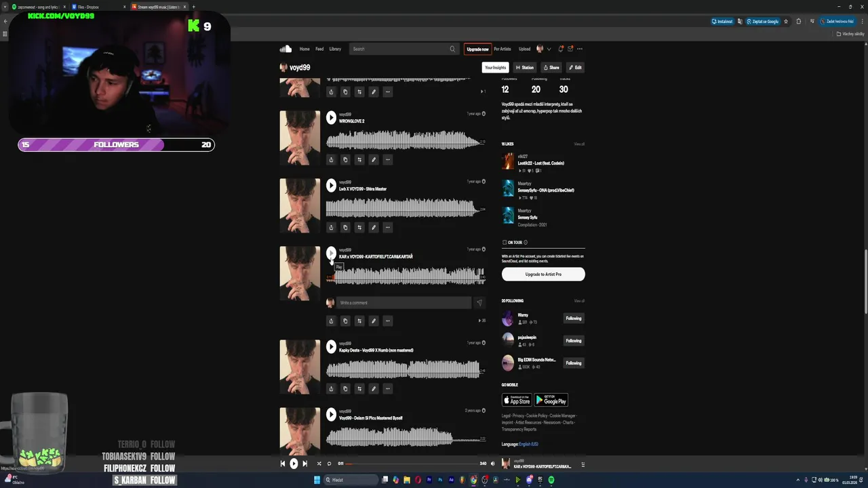The height and width of the screenshot is (488, 868).
Task: Click Upgrade to Artist Pro button
Action: (x=543, y=274)
